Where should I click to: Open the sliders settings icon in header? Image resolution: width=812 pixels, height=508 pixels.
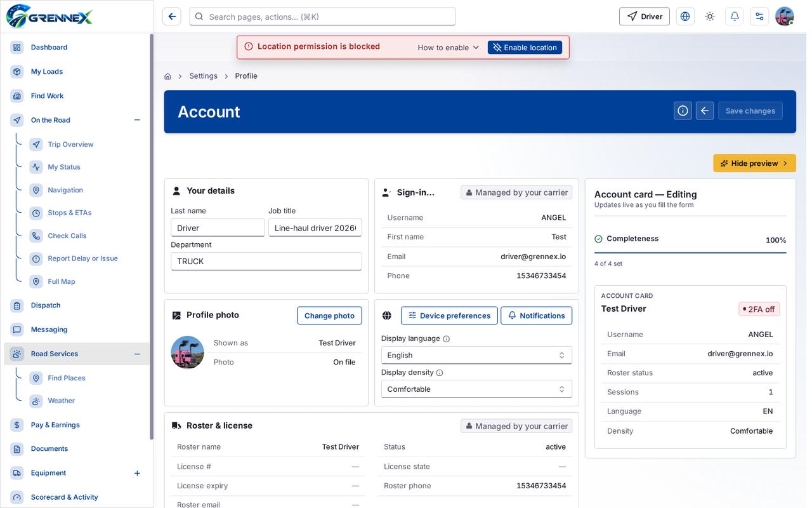click(759, 17)
